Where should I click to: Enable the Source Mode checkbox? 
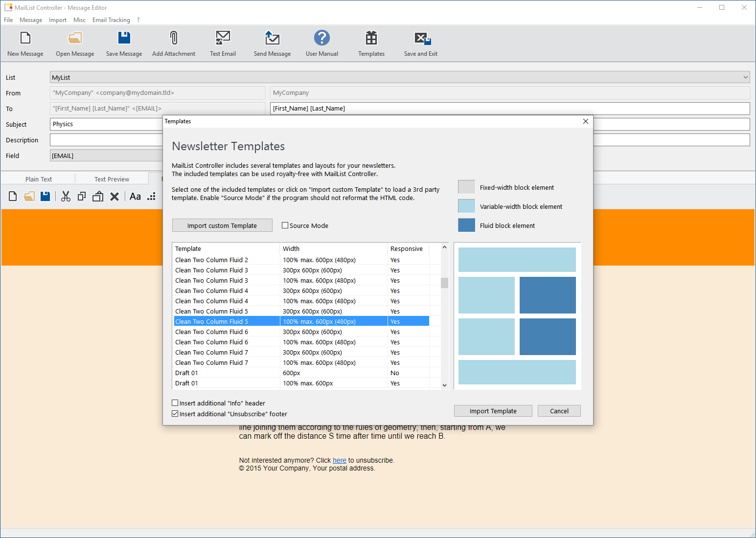(285, 225)
